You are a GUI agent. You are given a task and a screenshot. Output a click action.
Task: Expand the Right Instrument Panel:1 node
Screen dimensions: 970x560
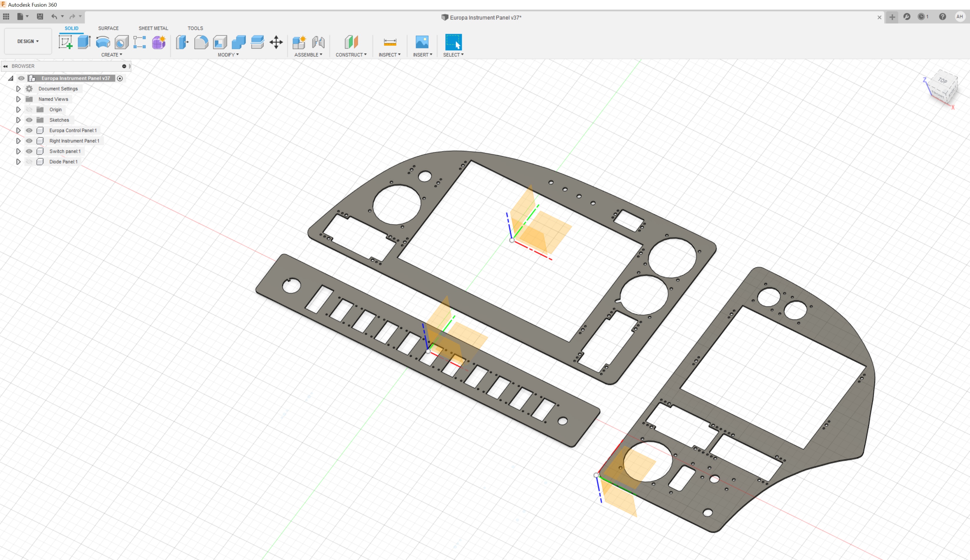[18, 141]
